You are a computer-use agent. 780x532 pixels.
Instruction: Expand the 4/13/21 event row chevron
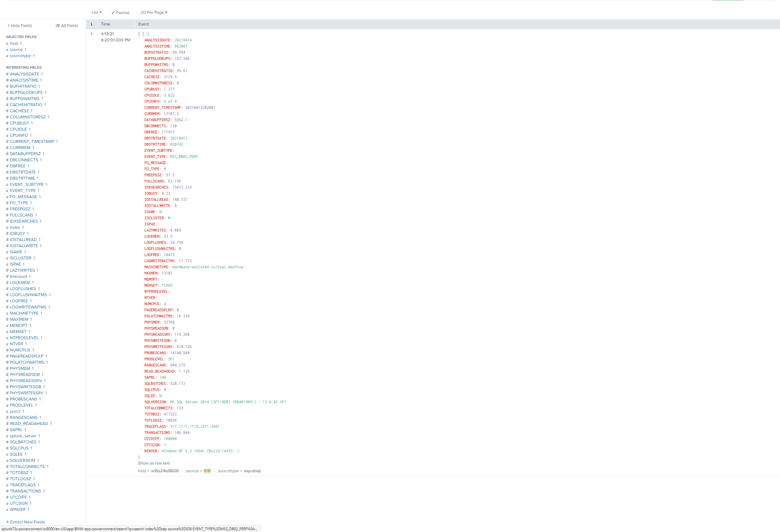[x=91, y=33]
